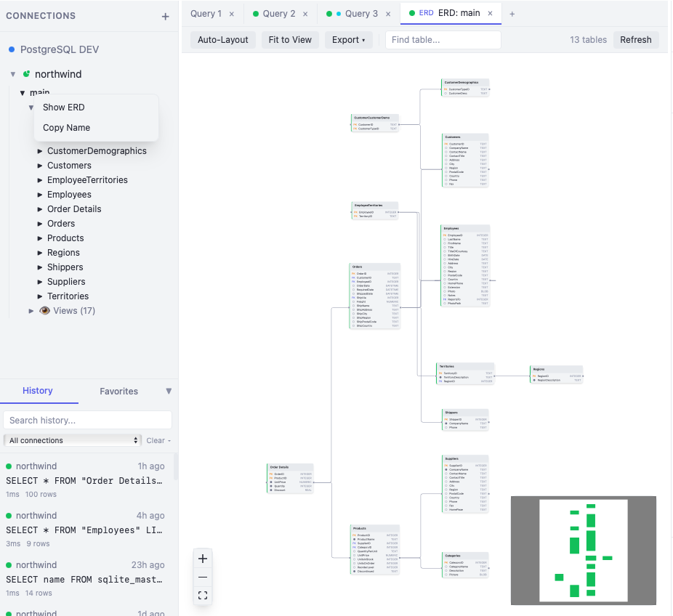Viewport: 673px width, 616px height.
Task: Click the Auto-Layout button
Action: (x=223, y=40)
